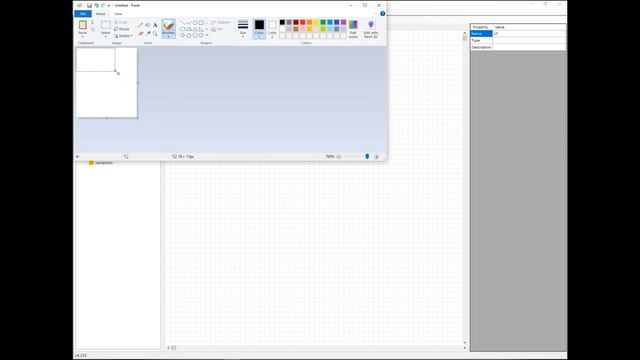Click the Brushes tool icon
Image resolution: width=640 pixels, height=360 pixels.
tap(169, 25)
